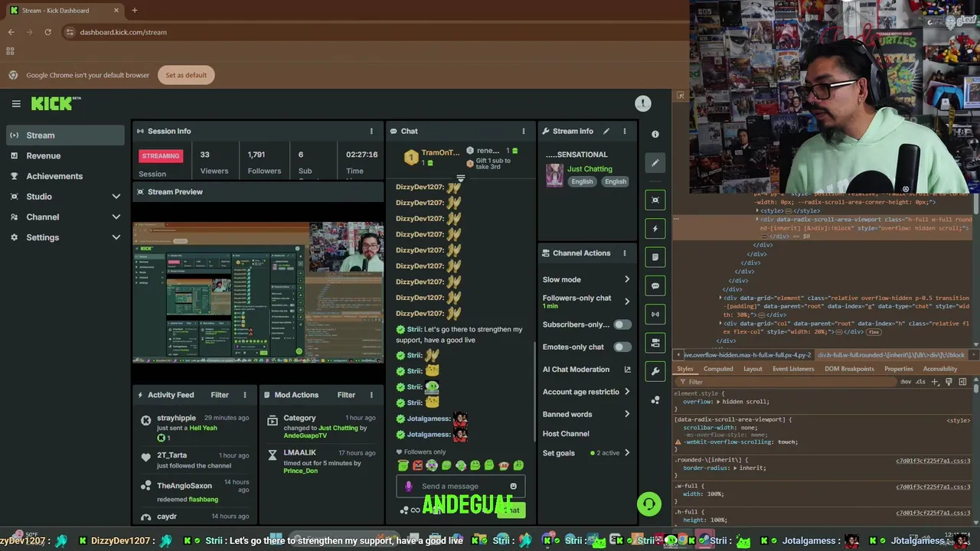Click the three-dots cluster icon in the right rail
The height and width of the screenshot is (551, 980).
[x=655, y=399]
